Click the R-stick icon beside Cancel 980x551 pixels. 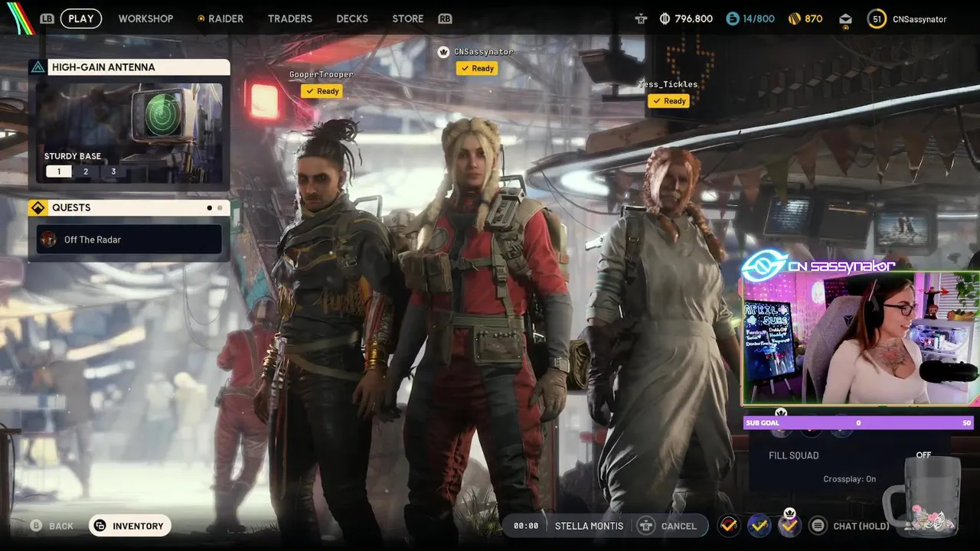645,526
